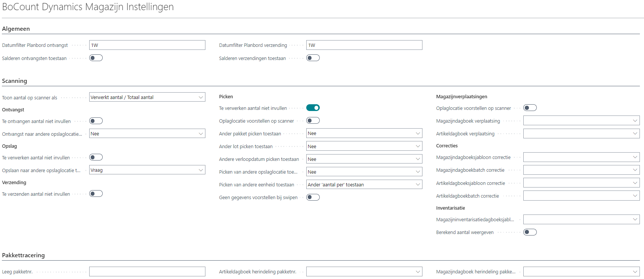Click the BoCount Dynamics Magazijn Instellingen title
Image resolution: width=644 pixels, height=279 pixels.
(x=88, y=7)
